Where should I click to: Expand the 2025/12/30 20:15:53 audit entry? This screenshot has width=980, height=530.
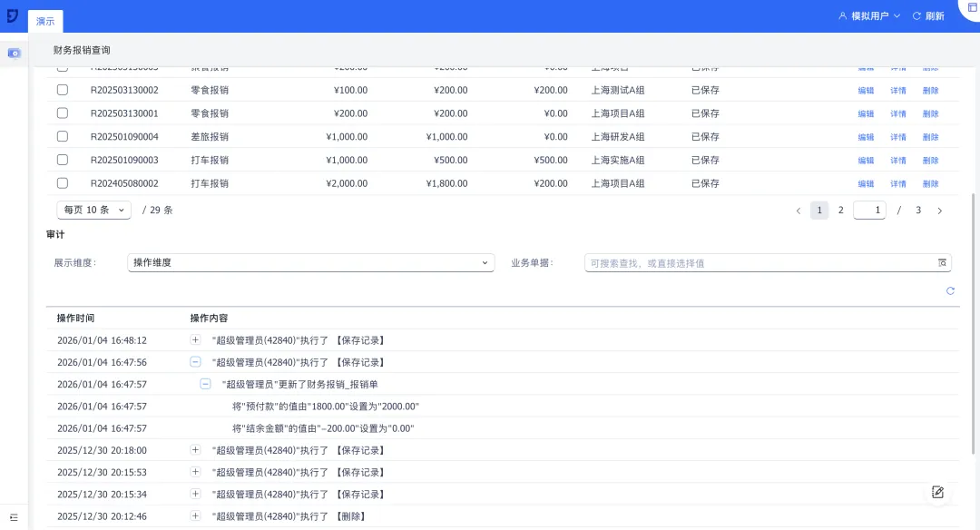click(x=195, y=472)
